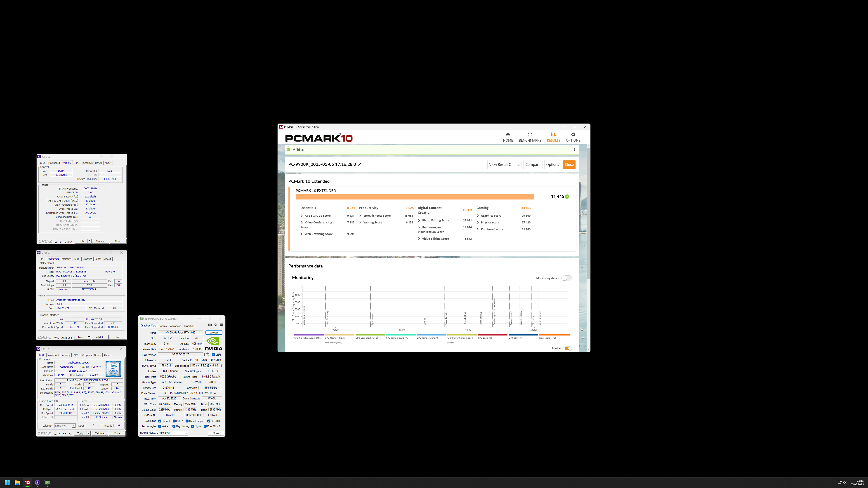Show hidden system tray icons

click(832, 483)
